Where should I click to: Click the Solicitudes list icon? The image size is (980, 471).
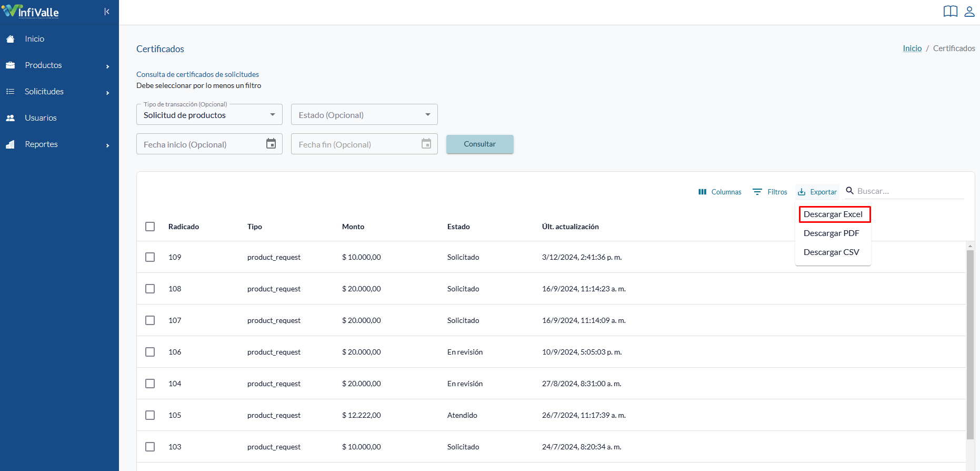(10, 92)
